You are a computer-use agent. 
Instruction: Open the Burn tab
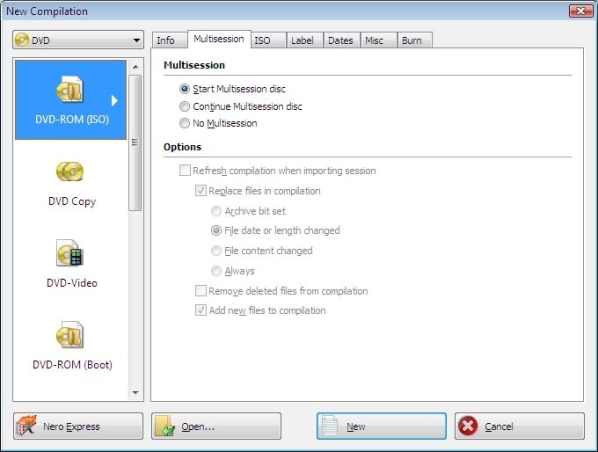[415, 40]
